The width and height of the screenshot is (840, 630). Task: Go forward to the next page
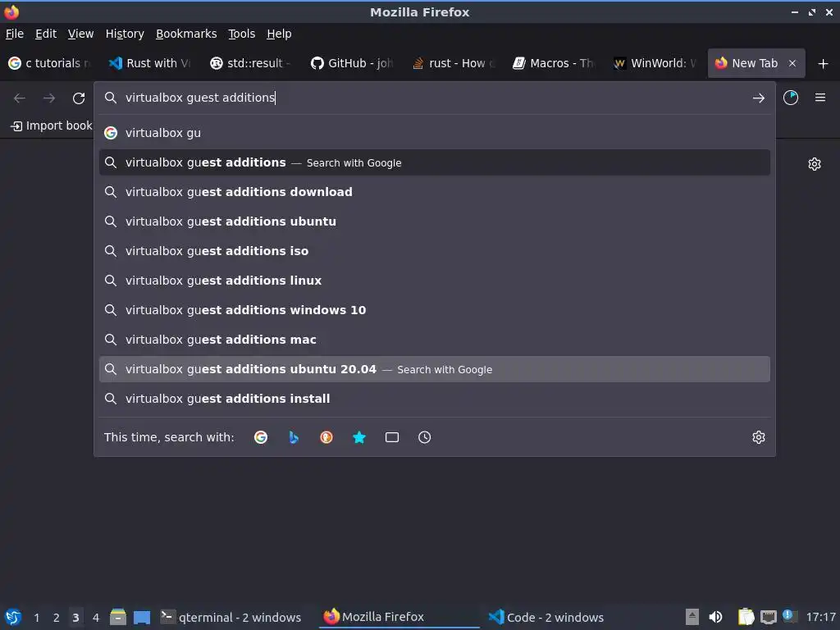[x=49, y=98]
